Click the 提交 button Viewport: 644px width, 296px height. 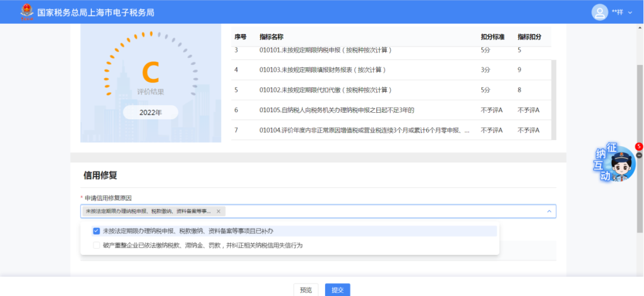click(x=338, y=290)
